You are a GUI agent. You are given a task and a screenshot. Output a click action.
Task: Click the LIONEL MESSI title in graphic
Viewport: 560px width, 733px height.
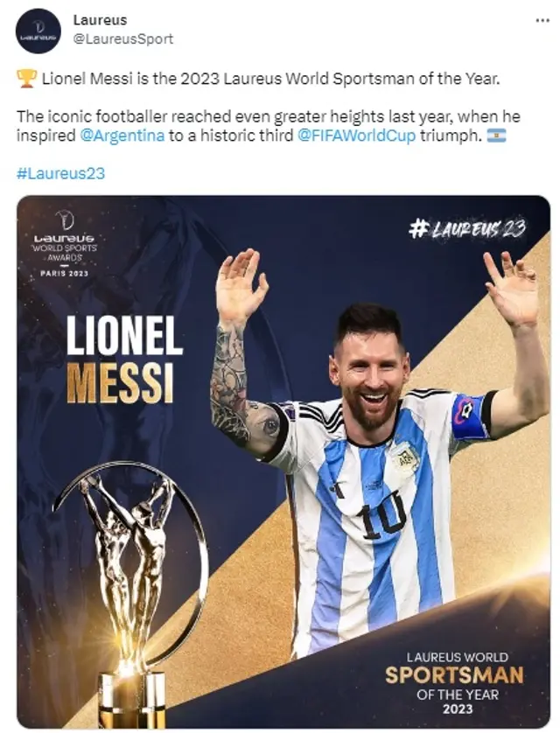pyautogui.click(x=124, y=359)
